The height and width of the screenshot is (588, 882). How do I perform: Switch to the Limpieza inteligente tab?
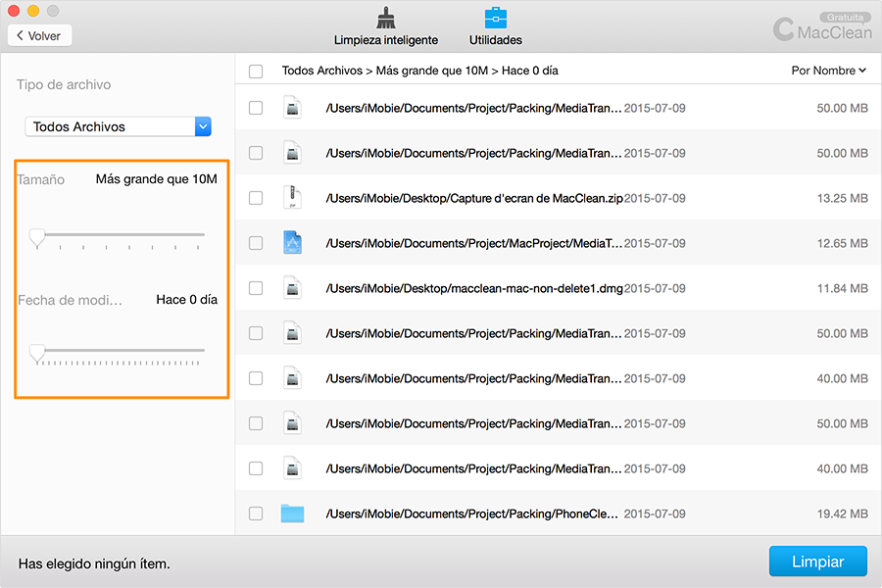pos(385,40)
